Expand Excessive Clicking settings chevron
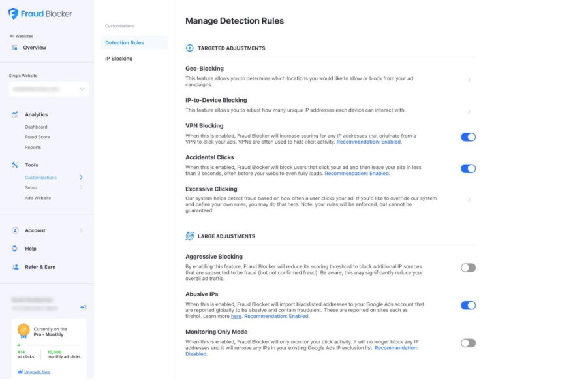The height and width of the screenshot is (380, 588). point(469,200)
